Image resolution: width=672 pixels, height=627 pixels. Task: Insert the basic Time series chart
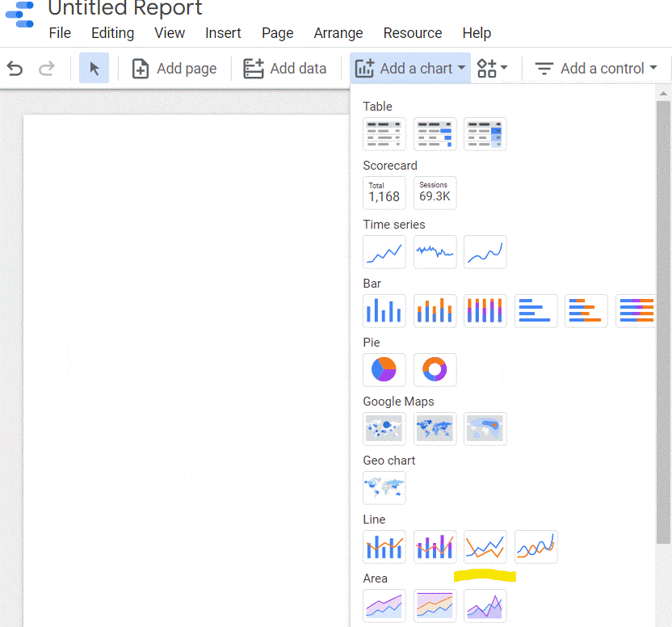tap(384, 252)
